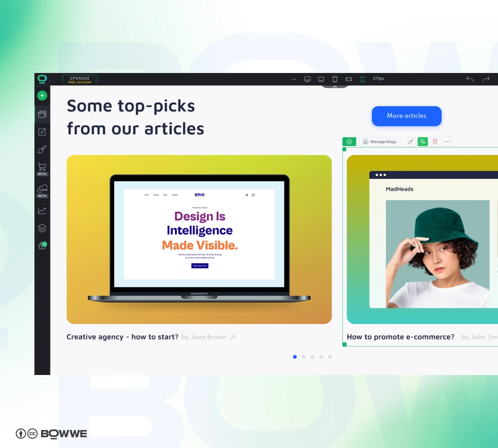Click the BOWWE logo in the editor corner
Image resolution: width=498 pixels, height=448 pixels.
click(x=42, y=79)
